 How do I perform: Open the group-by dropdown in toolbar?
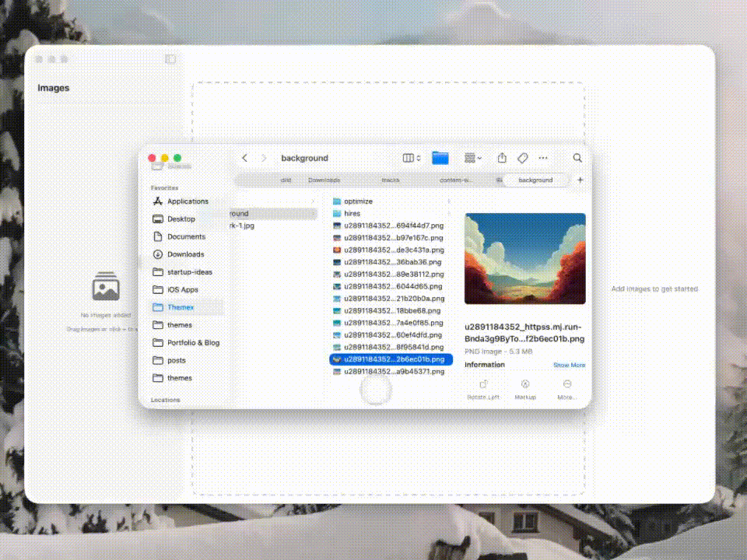(473, 158)
